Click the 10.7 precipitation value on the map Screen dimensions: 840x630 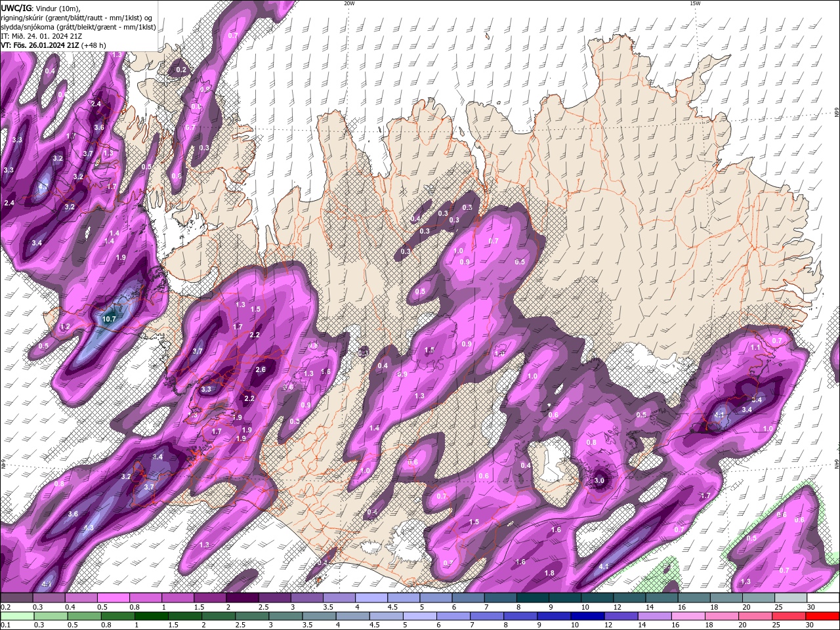pyautogui.click(x=109, y=319)
